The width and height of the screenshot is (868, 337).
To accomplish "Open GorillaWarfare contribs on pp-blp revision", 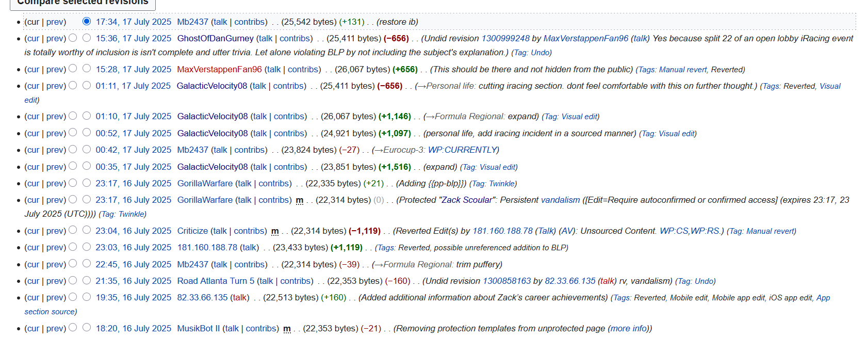I will (274, 183).
